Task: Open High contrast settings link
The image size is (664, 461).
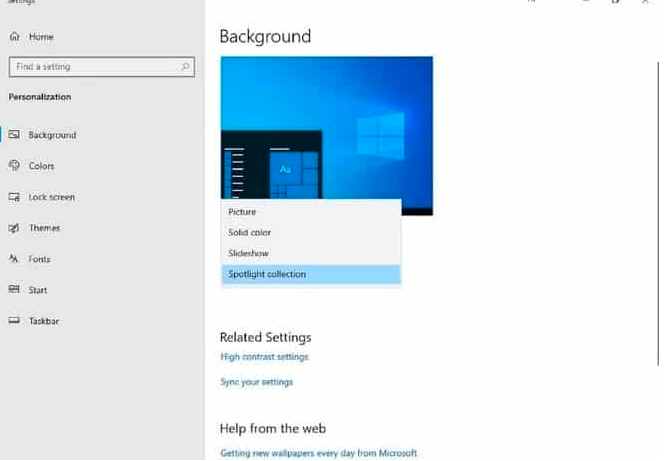Action: point(264,357)
